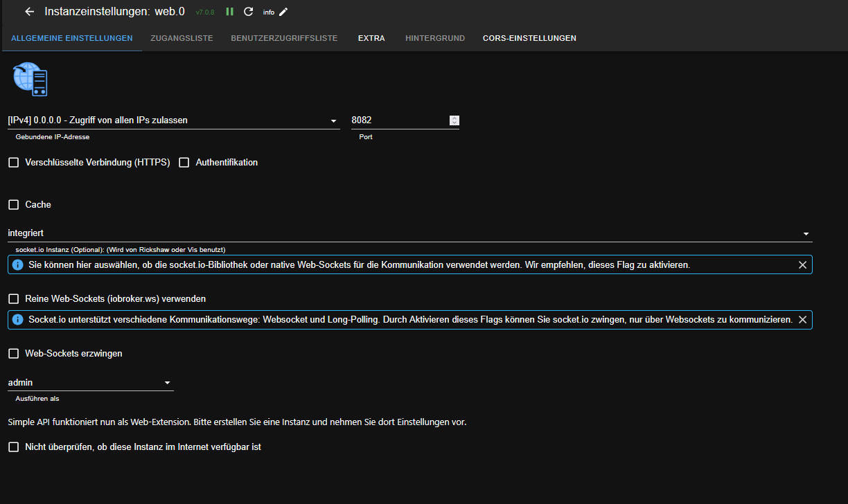Viewport: 848px width, 504px height.
Task: Click info icon in socket.io library notice
Action: point(18,264)
